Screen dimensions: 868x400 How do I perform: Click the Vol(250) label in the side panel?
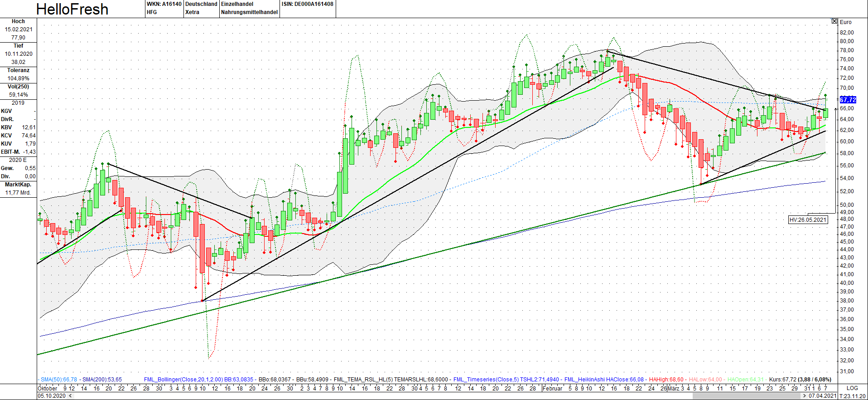[x=18, y=87]
